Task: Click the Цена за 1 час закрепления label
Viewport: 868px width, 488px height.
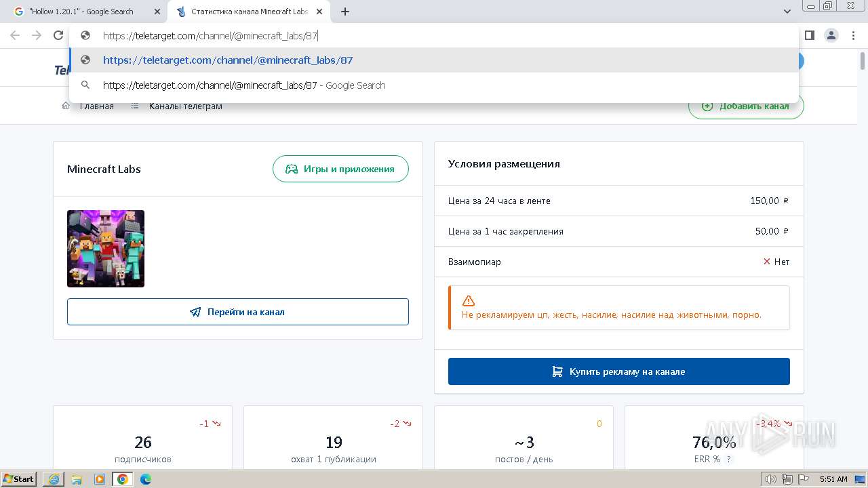Action: click(x=506, y=231)
